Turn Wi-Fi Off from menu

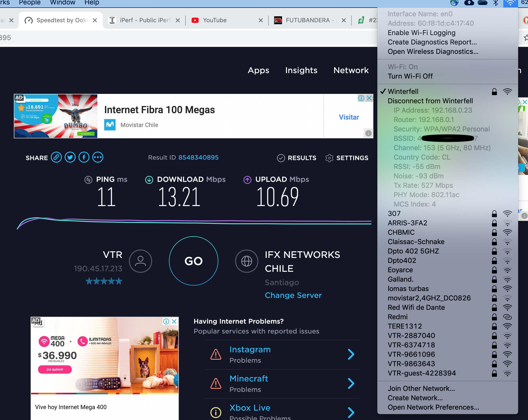447,76
